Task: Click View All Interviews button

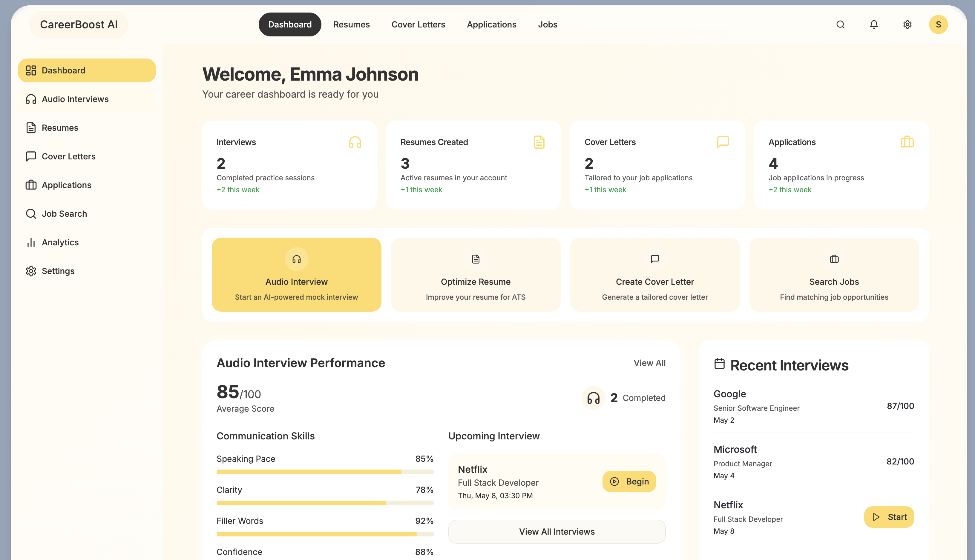Action: pyautogui.click(x=557, y=532)
